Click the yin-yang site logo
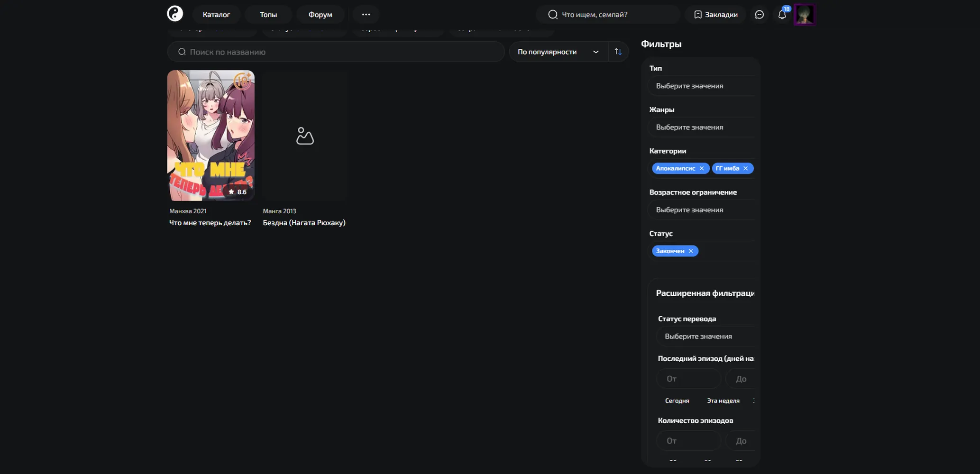This screenshot has width=980, height=474. click(175, 14)
